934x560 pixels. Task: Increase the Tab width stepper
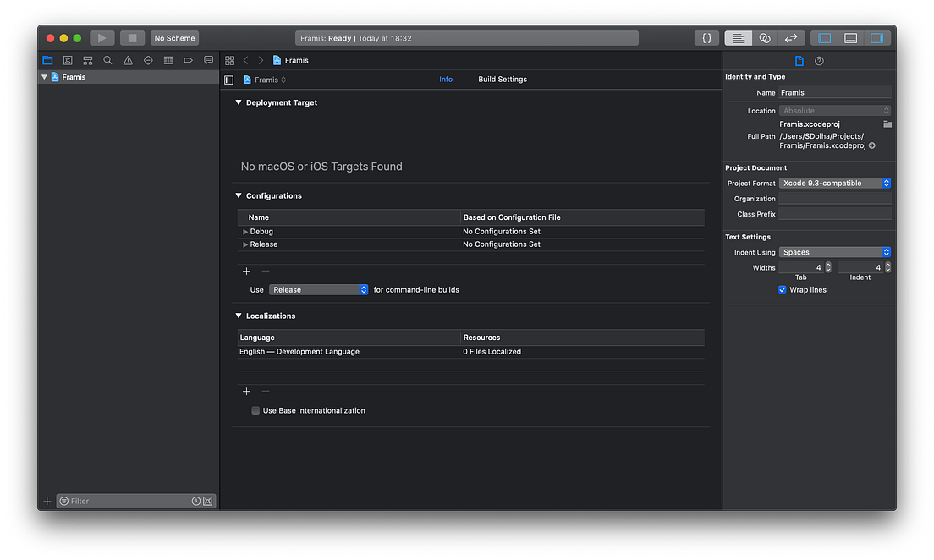click(827, 265)
